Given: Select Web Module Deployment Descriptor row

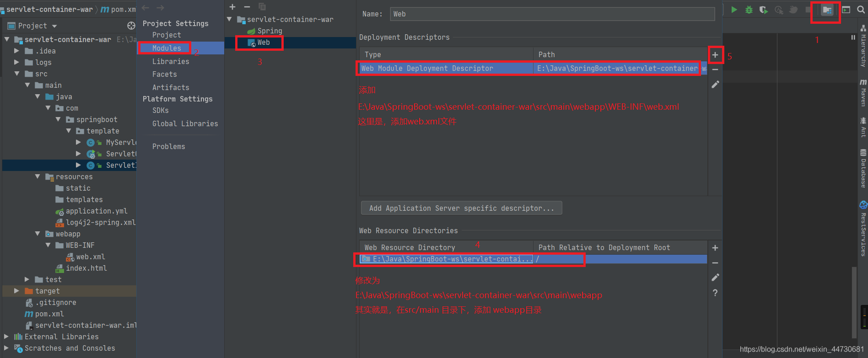Looking at the screenshot, I should (x=533, y=68).
